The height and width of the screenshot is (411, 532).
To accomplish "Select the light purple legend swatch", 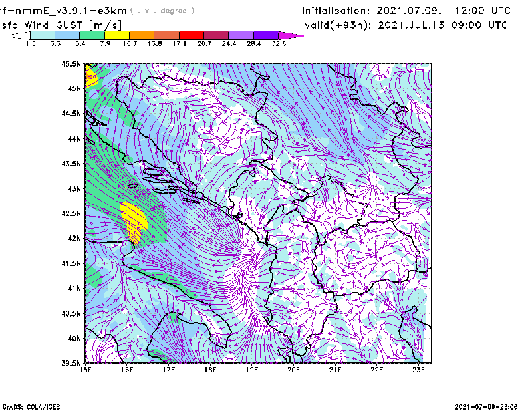I will (241, 35).
